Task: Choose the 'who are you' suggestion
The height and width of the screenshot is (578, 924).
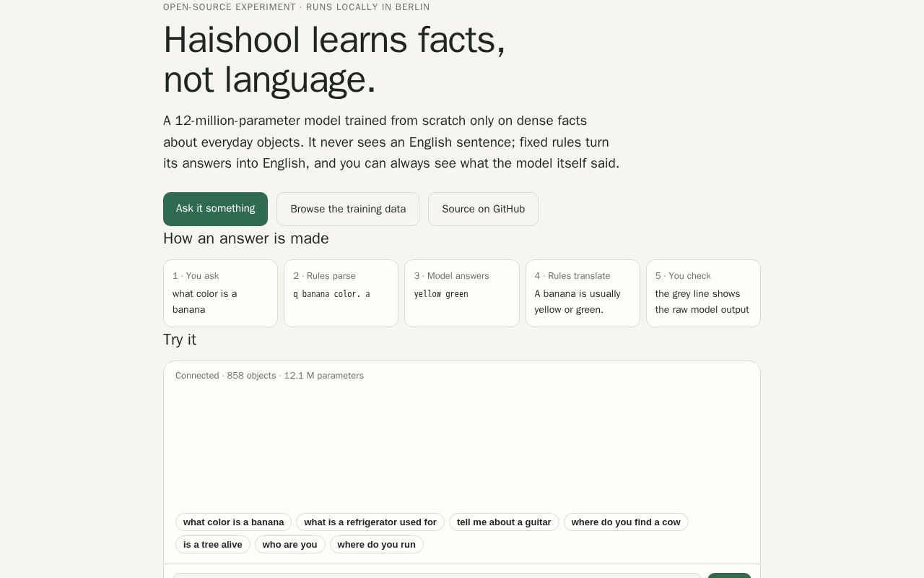Action: (x=289, y=545)
